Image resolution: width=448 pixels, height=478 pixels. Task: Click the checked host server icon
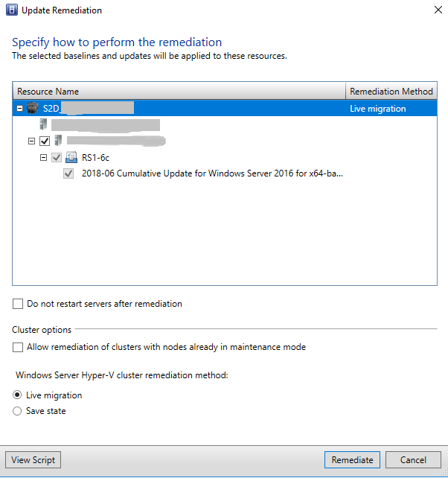pyautogui.click(x=58, y=141)
